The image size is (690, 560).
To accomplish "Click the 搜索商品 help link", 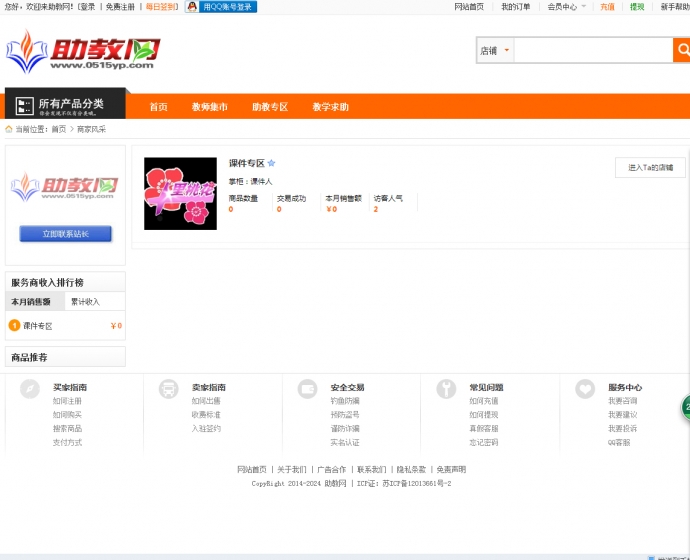I will (x=67, y=428).
